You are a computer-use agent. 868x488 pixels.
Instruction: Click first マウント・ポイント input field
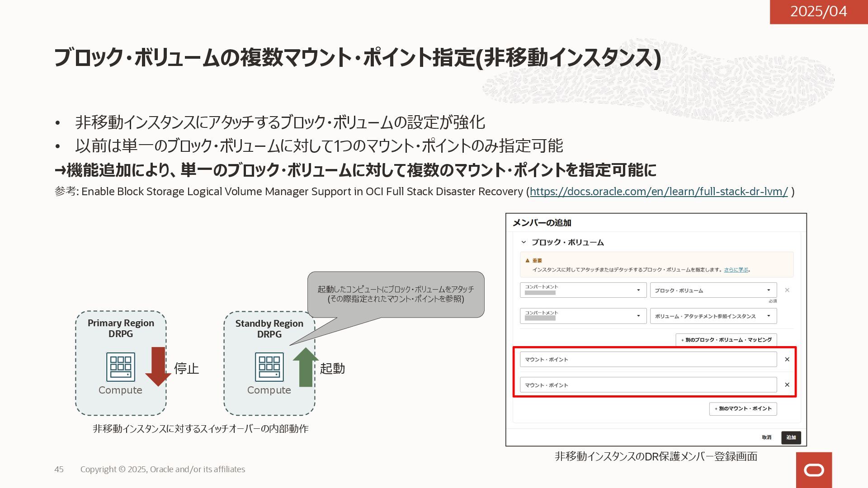(648, 359)
